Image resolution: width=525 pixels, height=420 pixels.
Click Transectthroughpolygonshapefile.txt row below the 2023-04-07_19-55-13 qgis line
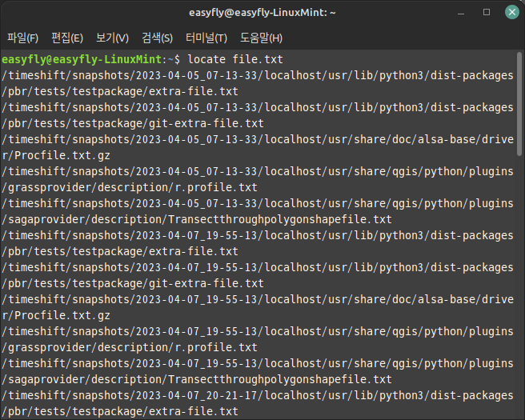(197, 379)
